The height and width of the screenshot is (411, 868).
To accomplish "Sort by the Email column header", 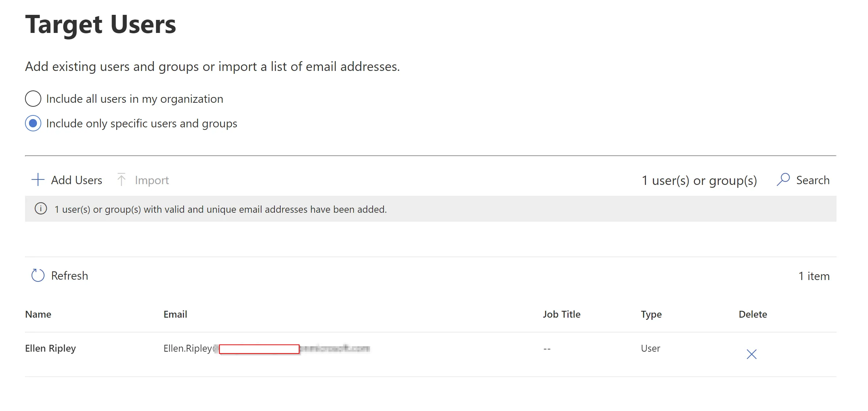I will tap(175, 314).
